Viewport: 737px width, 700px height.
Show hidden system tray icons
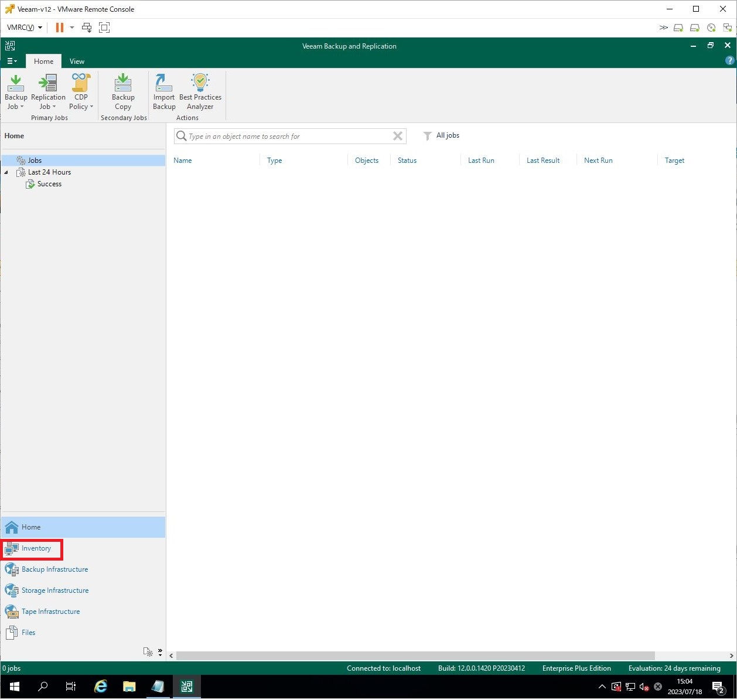(x=602, y=687)
